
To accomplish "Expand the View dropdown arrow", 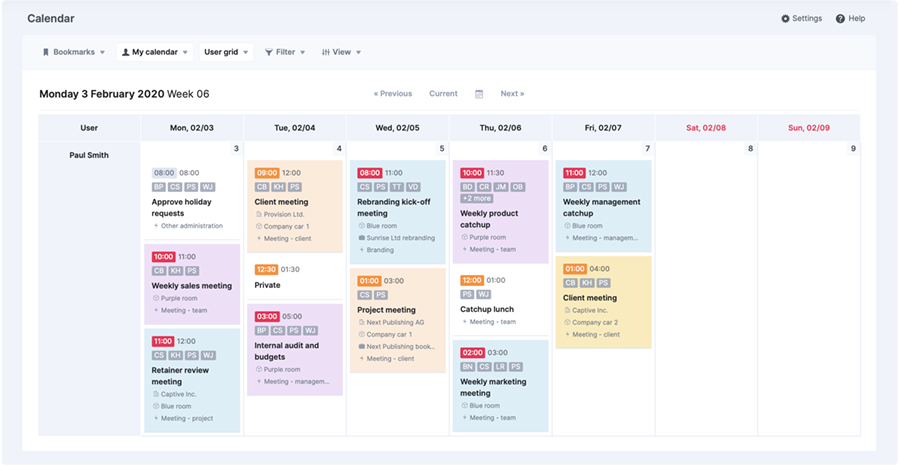I will 358,52.
